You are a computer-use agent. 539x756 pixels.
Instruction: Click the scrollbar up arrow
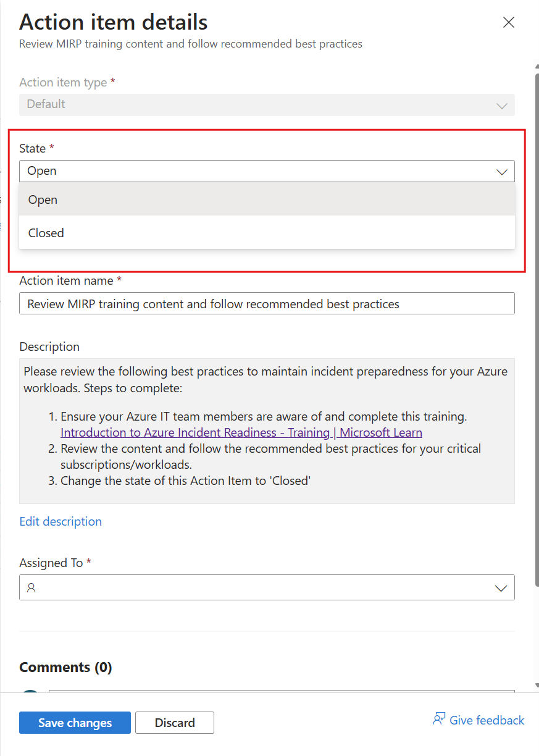click(x=537, y=67)
